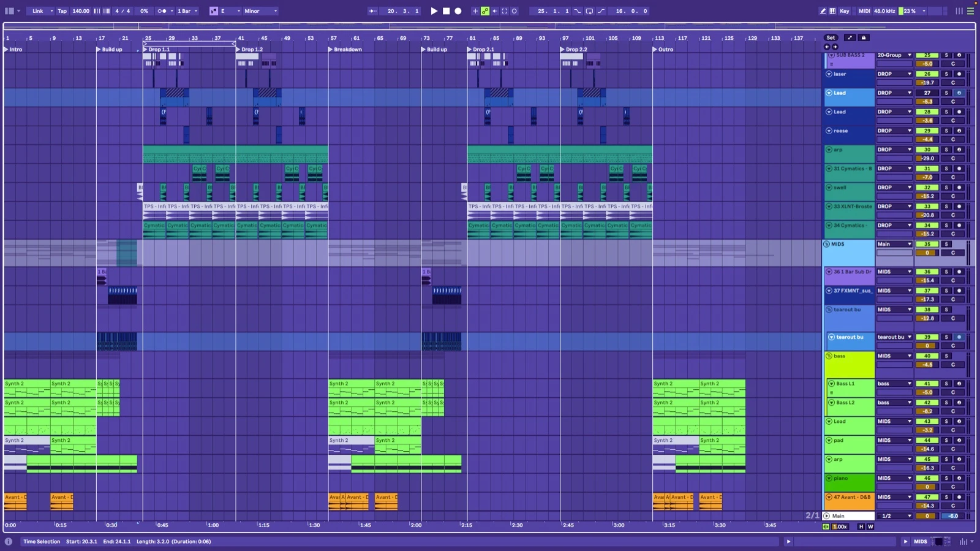Open the 1 Bar quantization dropdown

(187, 11)
